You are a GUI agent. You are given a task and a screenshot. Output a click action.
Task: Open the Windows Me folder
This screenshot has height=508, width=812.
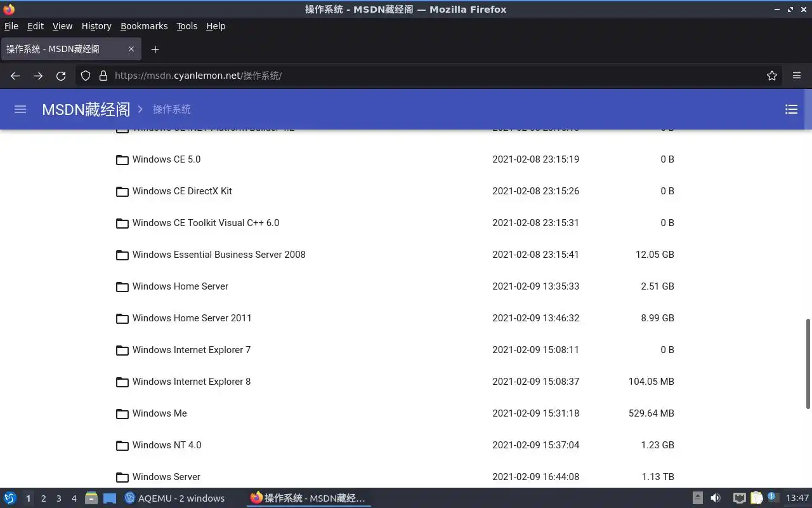point(159,413)
